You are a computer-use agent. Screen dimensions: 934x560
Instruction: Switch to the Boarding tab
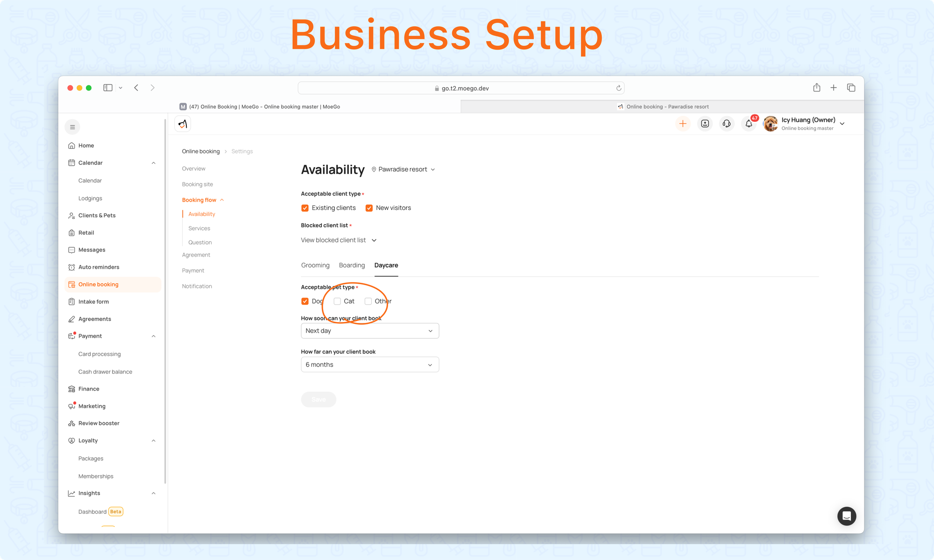pos(352,265)
